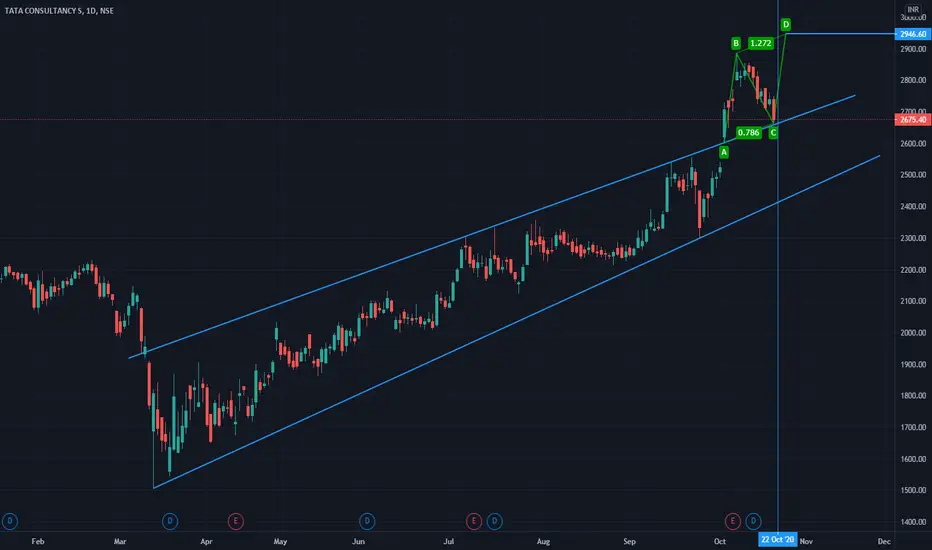Click the Mar label on time axis
This screenshot has height=550, width=932.
pyautogui.click(x=120, y=541)
